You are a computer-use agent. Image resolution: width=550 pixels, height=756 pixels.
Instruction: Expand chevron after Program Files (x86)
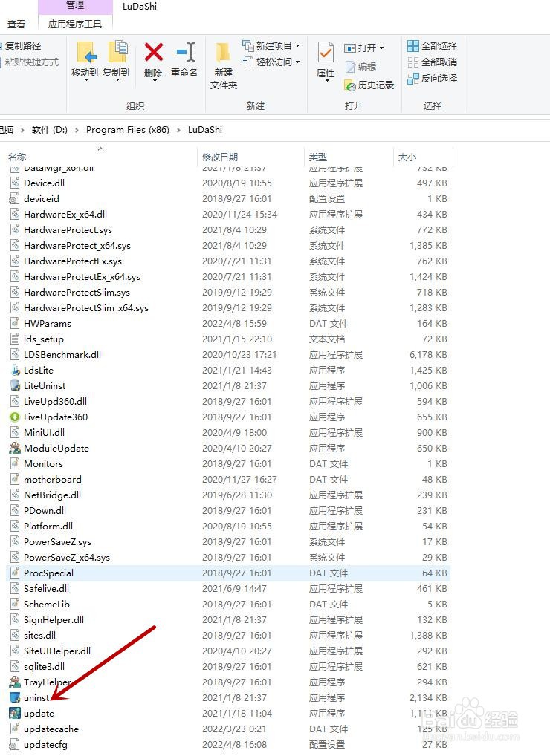click(178, 130)
